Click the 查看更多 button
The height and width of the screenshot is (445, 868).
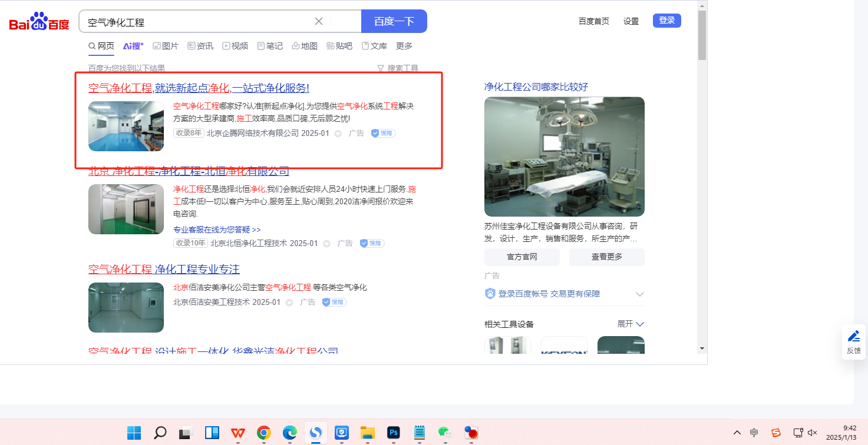coord(607,257)
